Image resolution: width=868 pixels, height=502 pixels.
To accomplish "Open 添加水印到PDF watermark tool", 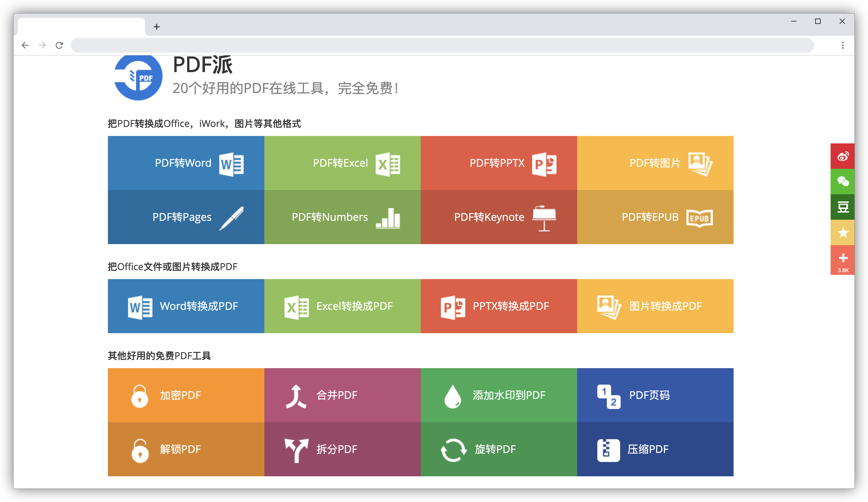I will [499, 395].
